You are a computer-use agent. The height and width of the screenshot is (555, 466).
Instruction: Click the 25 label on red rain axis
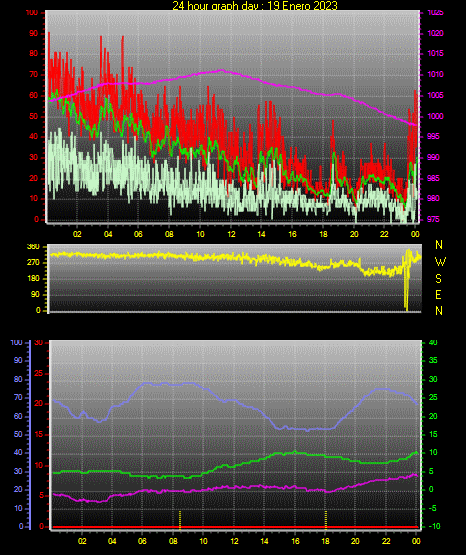38,373
